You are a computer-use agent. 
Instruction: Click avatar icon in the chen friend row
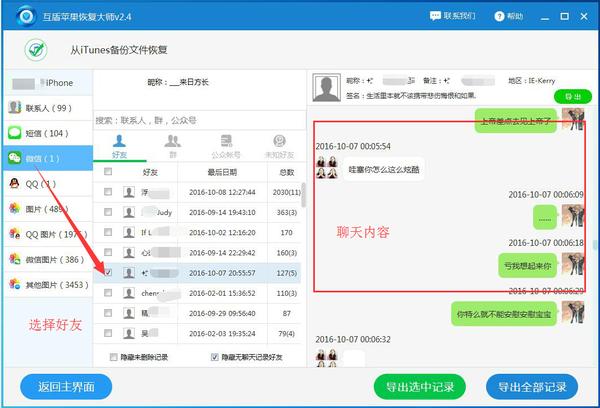point(129,293)
